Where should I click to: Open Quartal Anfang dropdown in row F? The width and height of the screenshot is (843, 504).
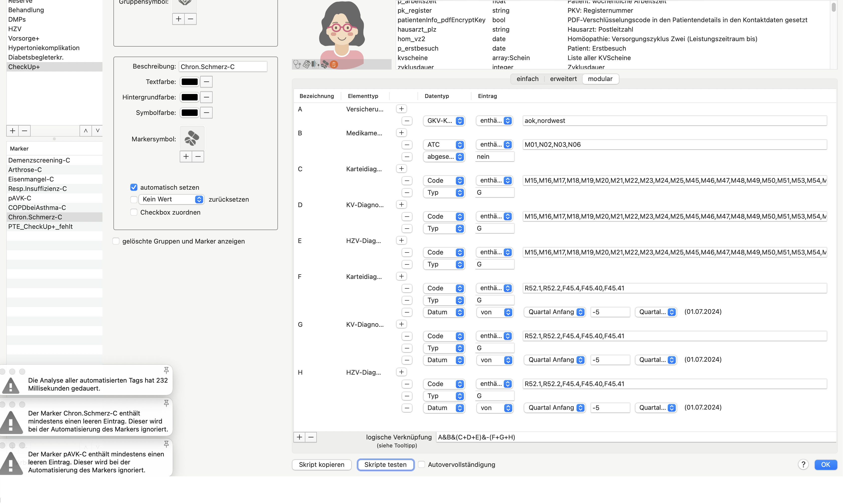[x=555, y=312]
